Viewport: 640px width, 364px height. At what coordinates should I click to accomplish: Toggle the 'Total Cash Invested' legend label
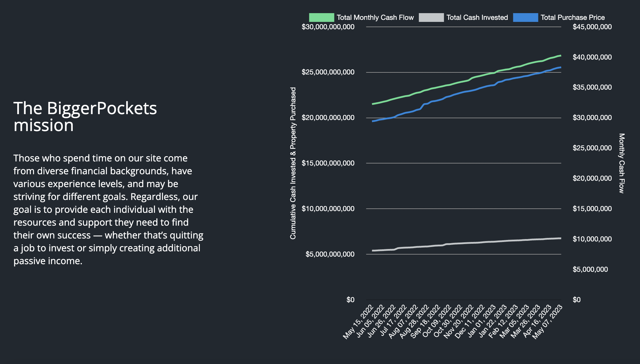tap(477, 18)
